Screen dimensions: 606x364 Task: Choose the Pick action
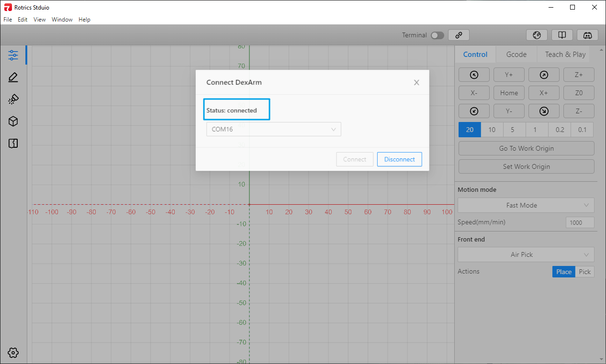pos(585,272)
